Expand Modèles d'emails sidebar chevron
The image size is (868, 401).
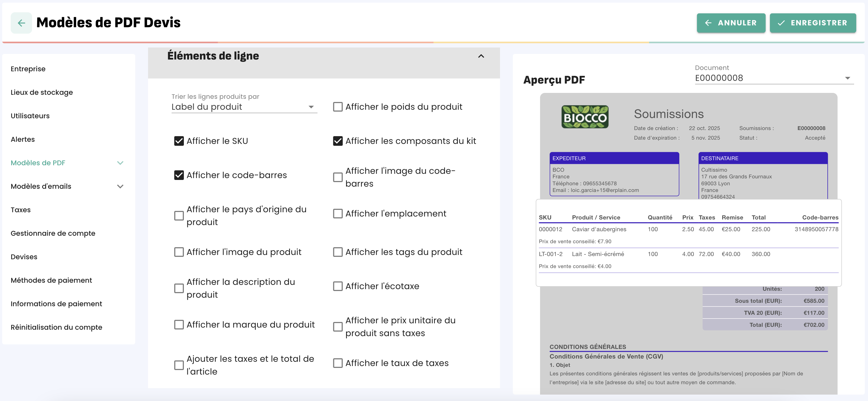120,187
